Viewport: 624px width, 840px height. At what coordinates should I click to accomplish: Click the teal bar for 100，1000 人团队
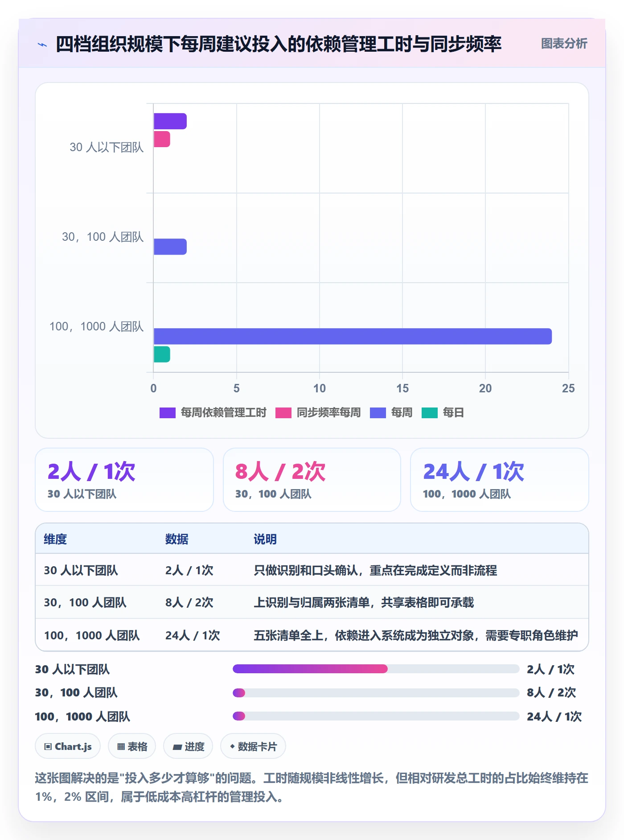click(162, 354)
